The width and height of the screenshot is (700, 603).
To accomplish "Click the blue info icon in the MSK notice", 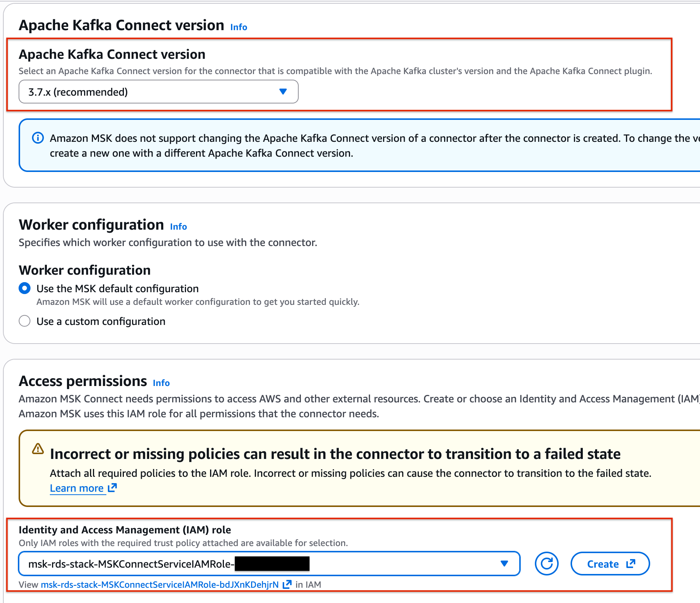I will (38, 138).
